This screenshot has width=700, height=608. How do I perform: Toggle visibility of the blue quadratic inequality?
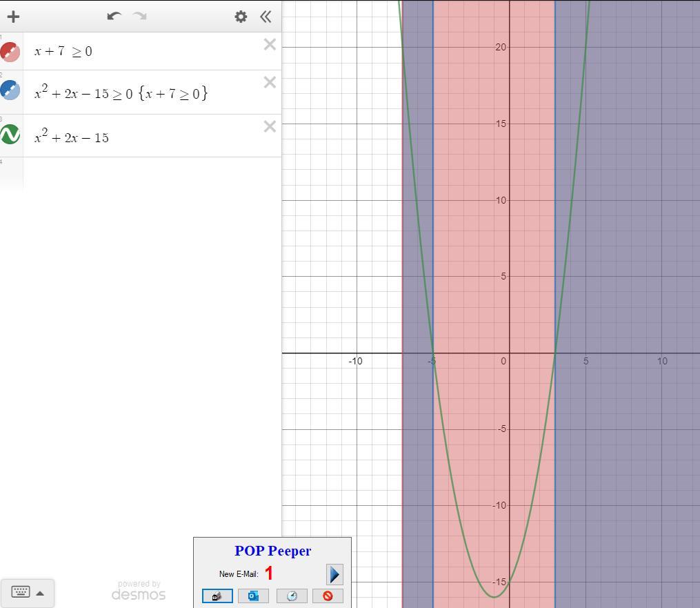pyautogui.click(x=10, y=90)
